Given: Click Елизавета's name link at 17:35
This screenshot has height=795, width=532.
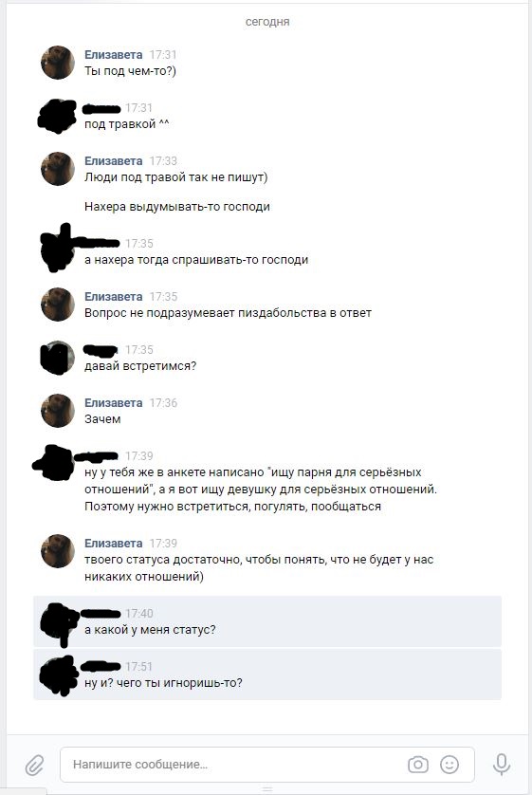Looking at the screenshot, I should pos(114,297).
